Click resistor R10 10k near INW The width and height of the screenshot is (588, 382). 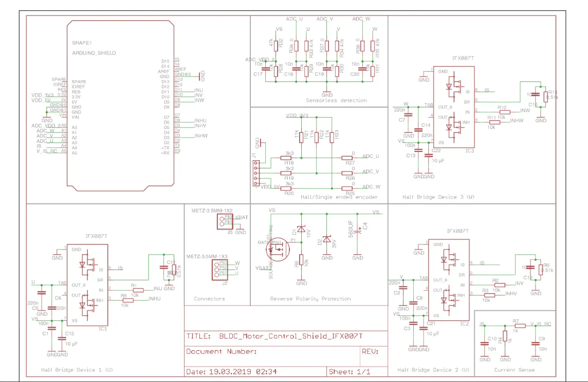click(505, 112)
